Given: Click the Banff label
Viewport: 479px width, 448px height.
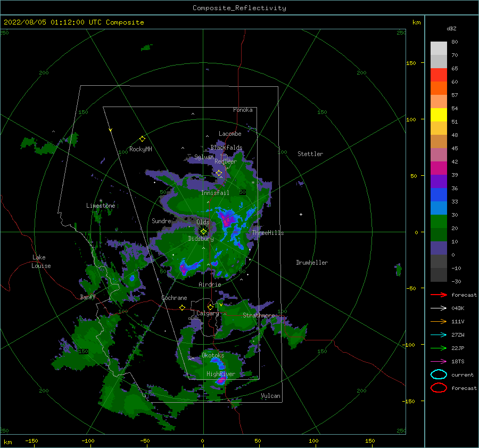Looking at the screenshot, I should pos(88,297).
